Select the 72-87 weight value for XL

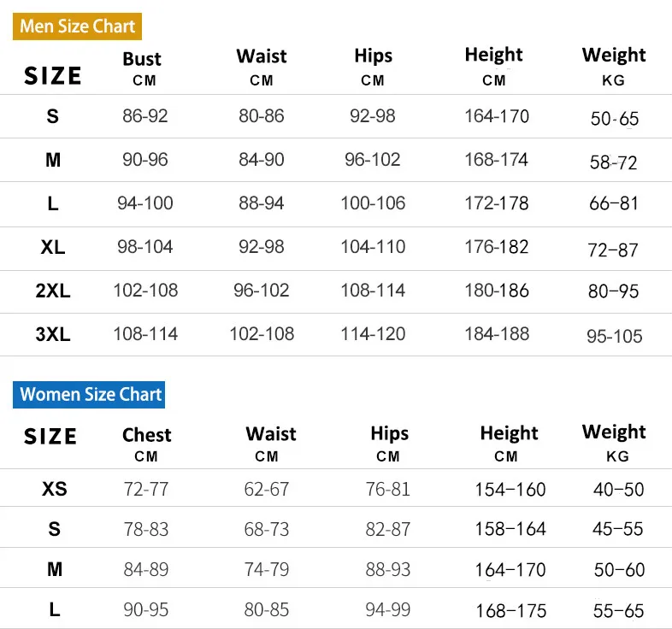tap(613, 250)
